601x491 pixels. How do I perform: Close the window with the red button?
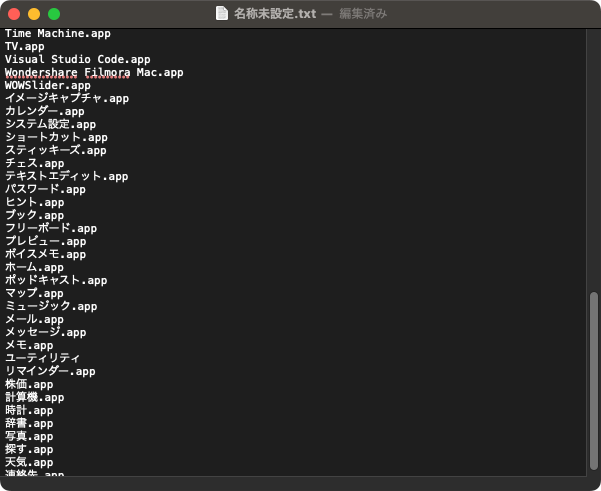[14, 14]
